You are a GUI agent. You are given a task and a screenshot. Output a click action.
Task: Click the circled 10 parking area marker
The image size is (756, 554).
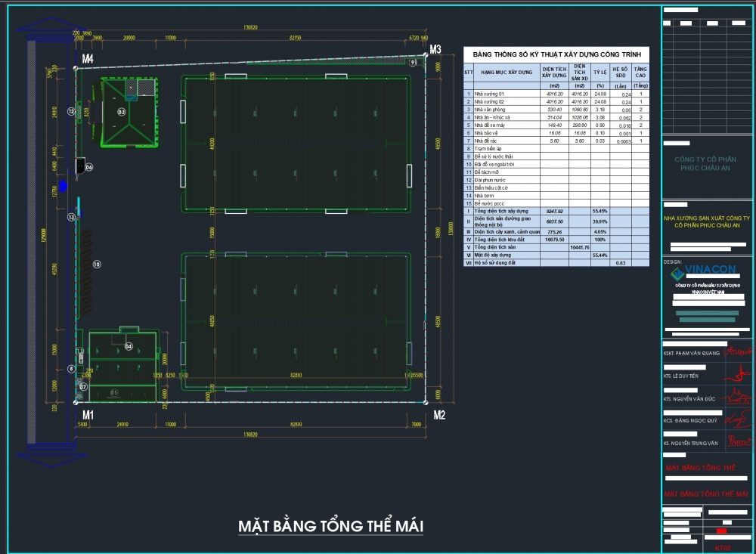pos(96,265)
